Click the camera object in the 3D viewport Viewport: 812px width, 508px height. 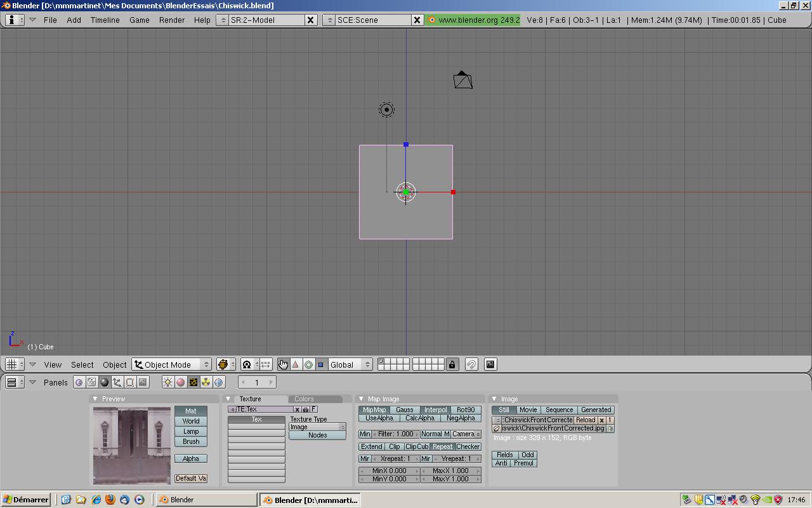click(x=463, y=80)
